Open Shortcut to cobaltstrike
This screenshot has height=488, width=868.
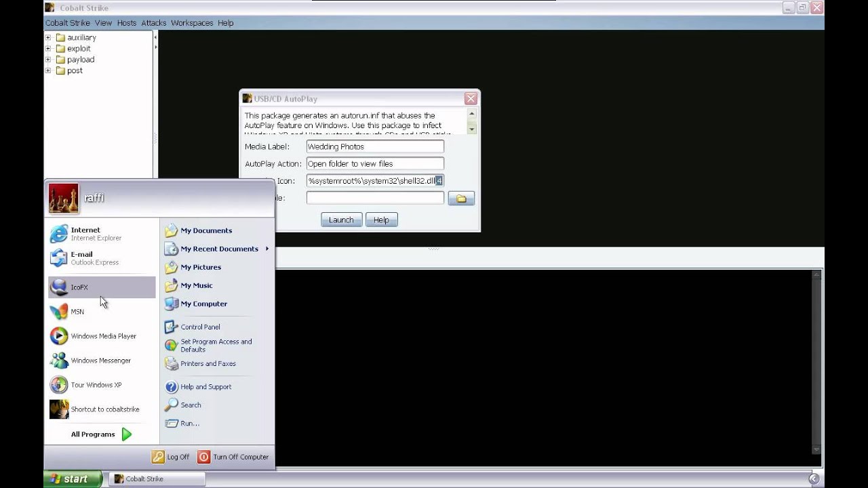(x=102, y=409)
